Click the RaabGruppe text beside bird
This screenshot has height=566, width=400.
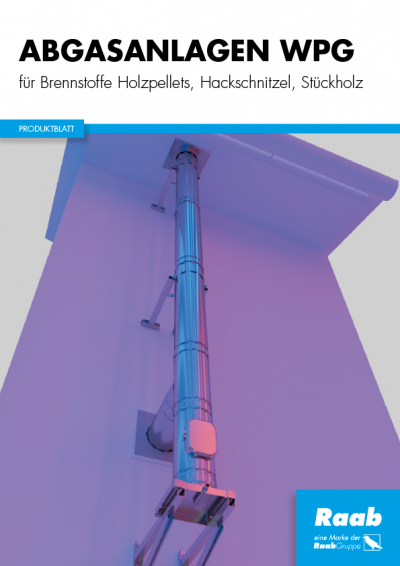338,546
